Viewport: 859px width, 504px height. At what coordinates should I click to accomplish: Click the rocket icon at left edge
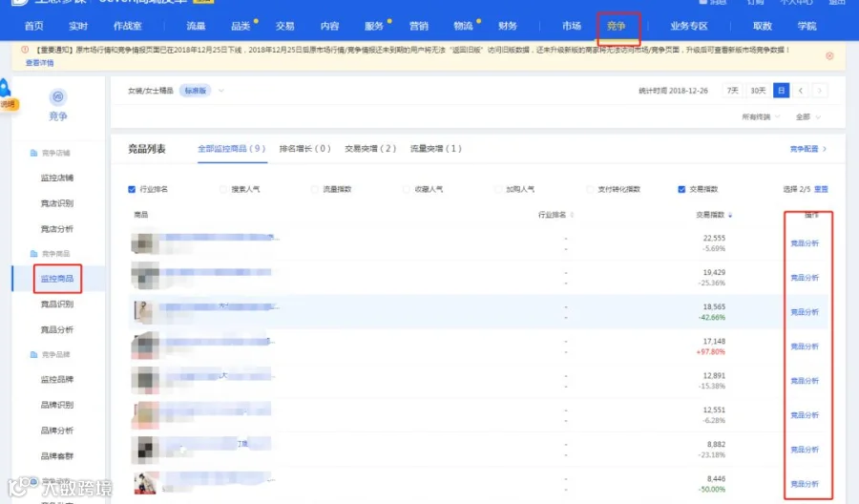5,88
